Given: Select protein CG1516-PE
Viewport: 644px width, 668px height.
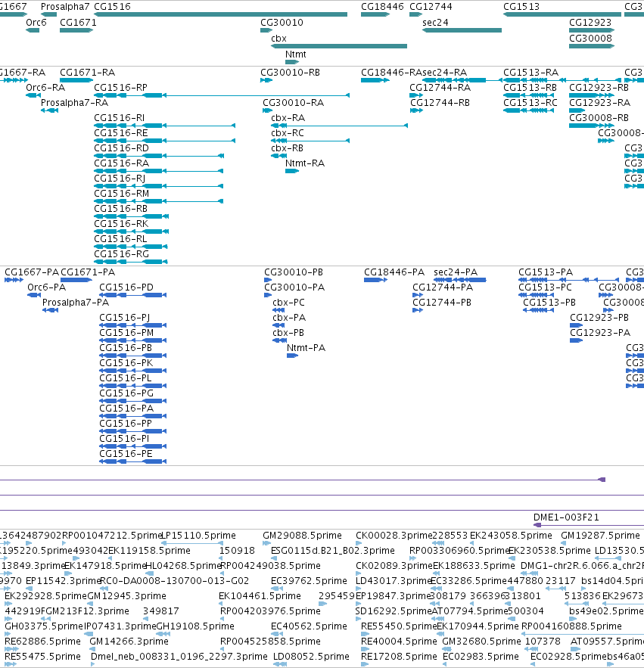Looking at the screenshot, I should click(133, 461).
